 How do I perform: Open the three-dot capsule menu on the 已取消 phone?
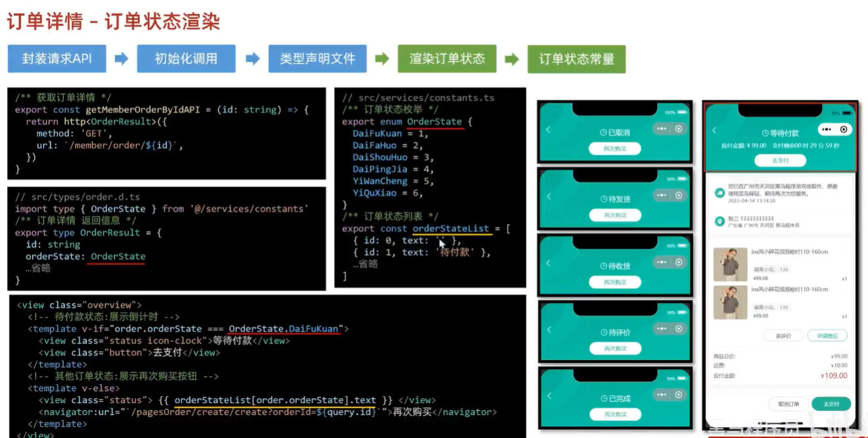(x=662, y=129)
